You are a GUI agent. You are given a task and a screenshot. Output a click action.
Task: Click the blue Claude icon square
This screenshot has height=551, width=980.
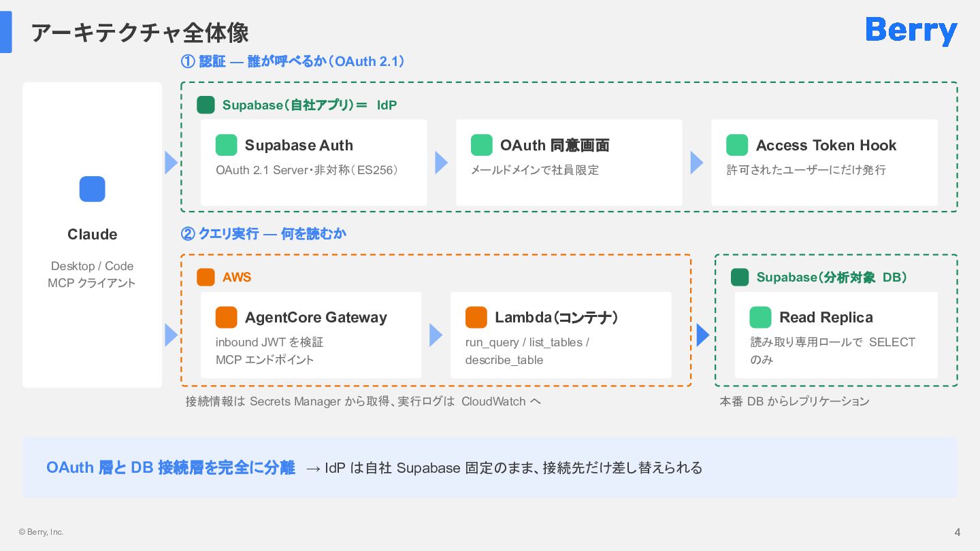[93, 189]
